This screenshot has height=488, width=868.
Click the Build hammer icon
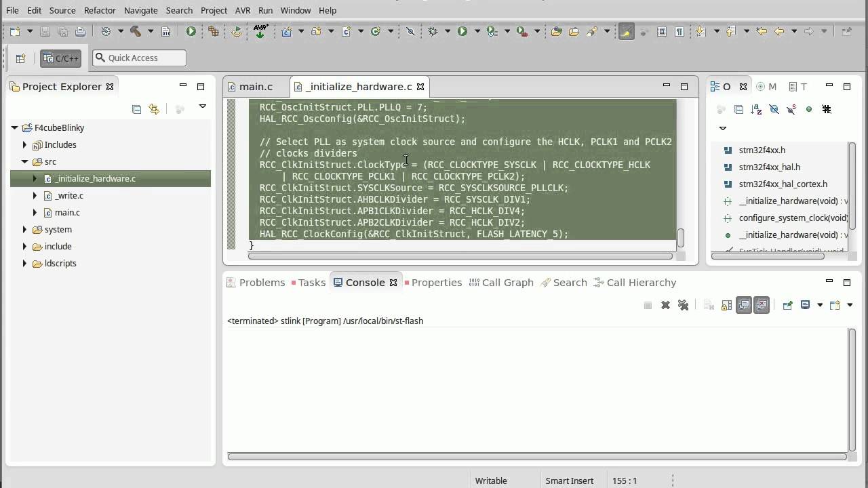click(135, 31)
